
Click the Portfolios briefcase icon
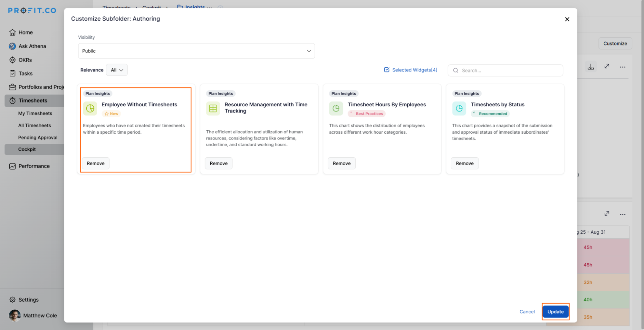12,87
